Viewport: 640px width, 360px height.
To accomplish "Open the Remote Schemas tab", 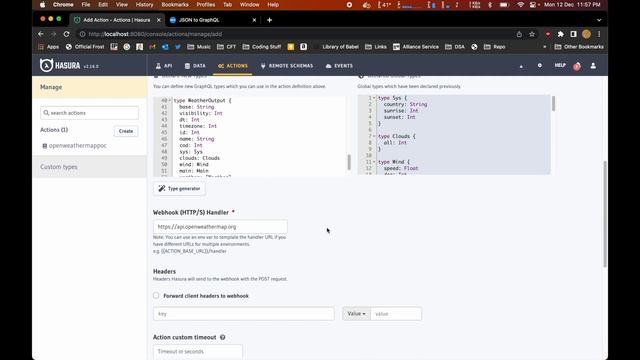I will click(x=287, y=66).
